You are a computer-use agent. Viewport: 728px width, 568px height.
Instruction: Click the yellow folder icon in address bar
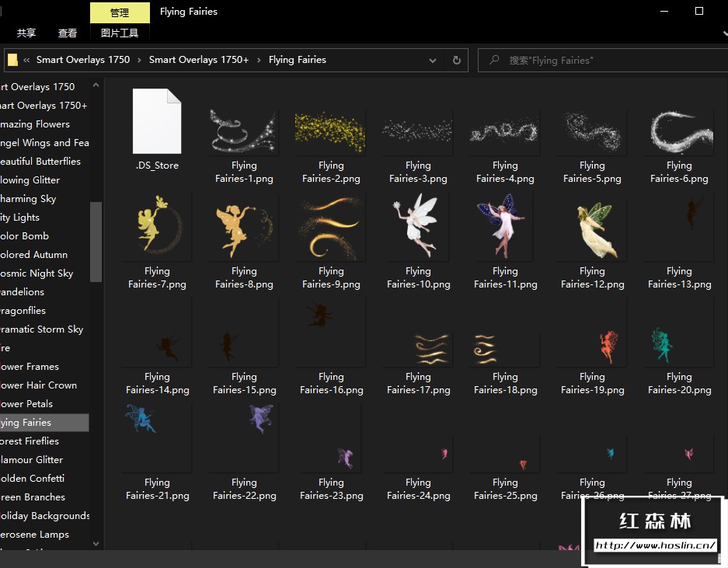[x=12, y=60]
